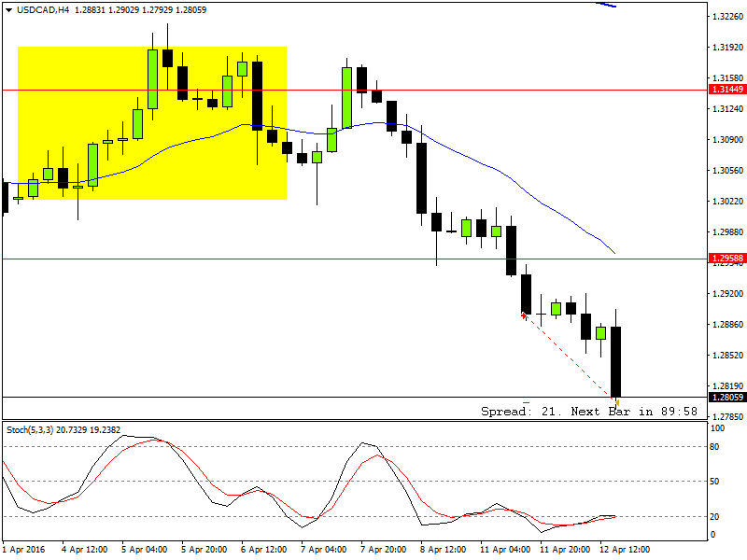Click the 4 Apr 12:00 time label

(85, 550)
